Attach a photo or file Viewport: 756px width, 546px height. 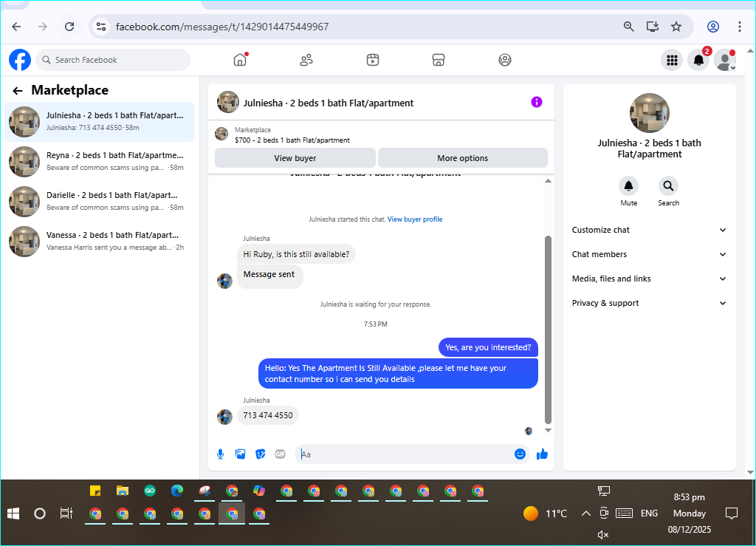pyautogui.click(x=240, y=454)
